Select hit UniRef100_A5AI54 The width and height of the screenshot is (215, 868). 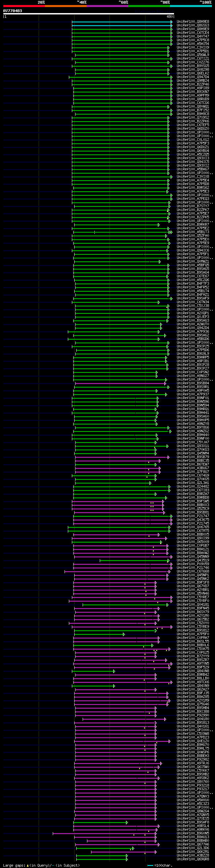[x=193, y=44]
